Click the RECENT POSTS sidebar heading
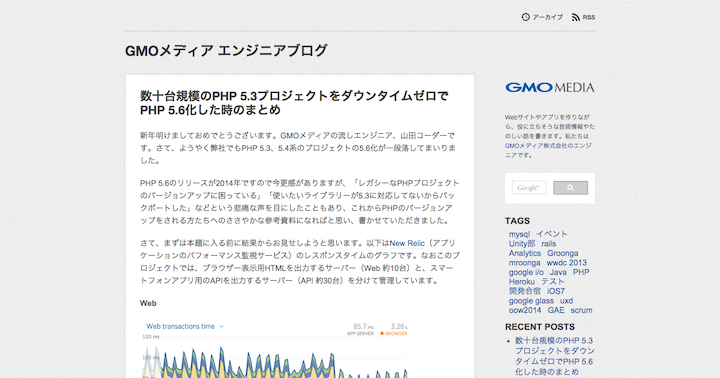The image size is (720, 378). (x=540, y=327)
